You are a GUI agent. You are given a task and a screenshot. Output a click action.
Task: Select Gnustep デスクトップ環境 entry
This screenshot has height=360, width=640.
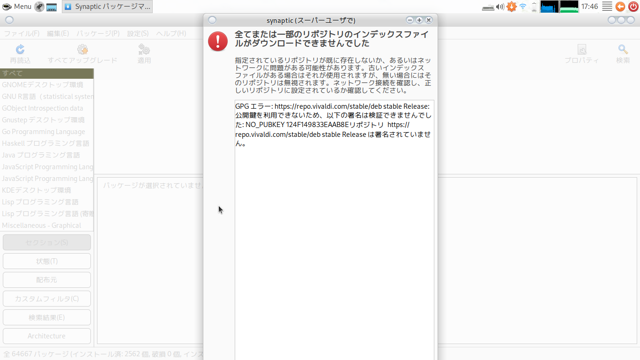click(x=47, y=120)
